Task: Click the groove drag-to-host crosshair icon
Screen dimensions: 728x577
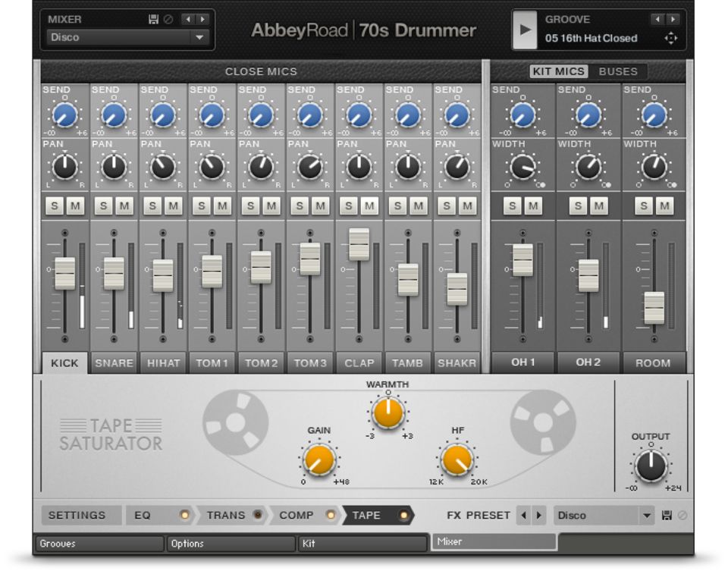Action: pos(670,38)
